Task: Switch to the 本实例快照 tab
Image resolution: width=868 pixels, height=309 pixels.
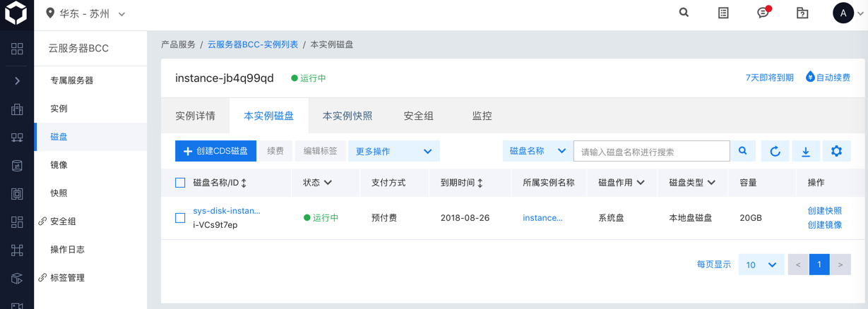Action: (347, 116)
